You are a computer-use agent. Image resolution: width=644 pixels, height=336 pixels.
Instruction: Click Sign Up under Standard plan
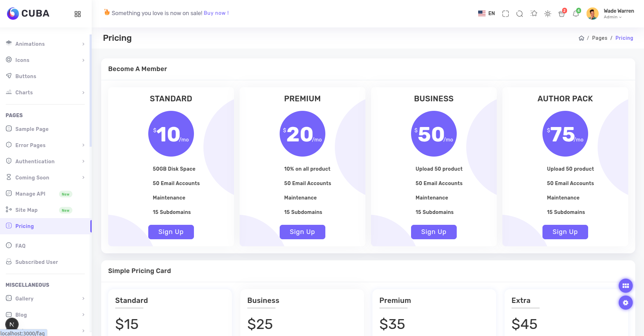click(x=171, y=232)
